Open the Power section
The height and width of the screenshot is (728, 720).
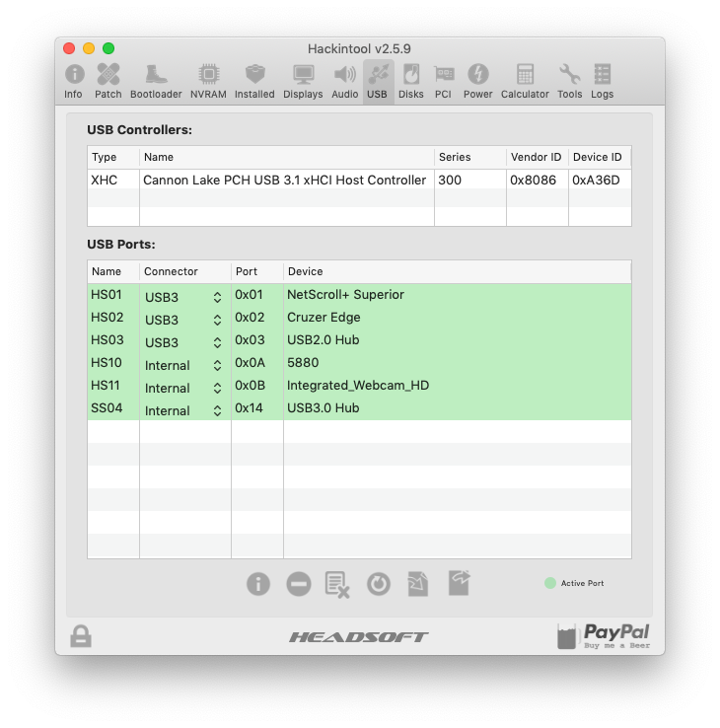click(x=477, y=82)
